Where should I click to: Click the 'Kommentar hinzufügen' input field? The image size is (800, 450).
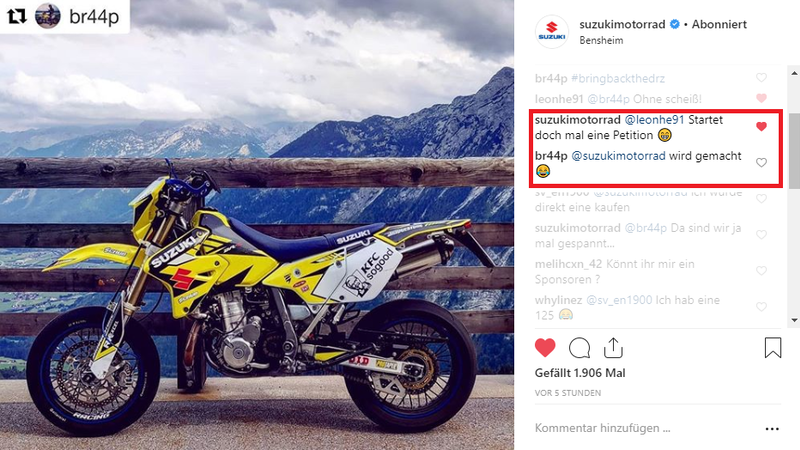coord(643,428)
